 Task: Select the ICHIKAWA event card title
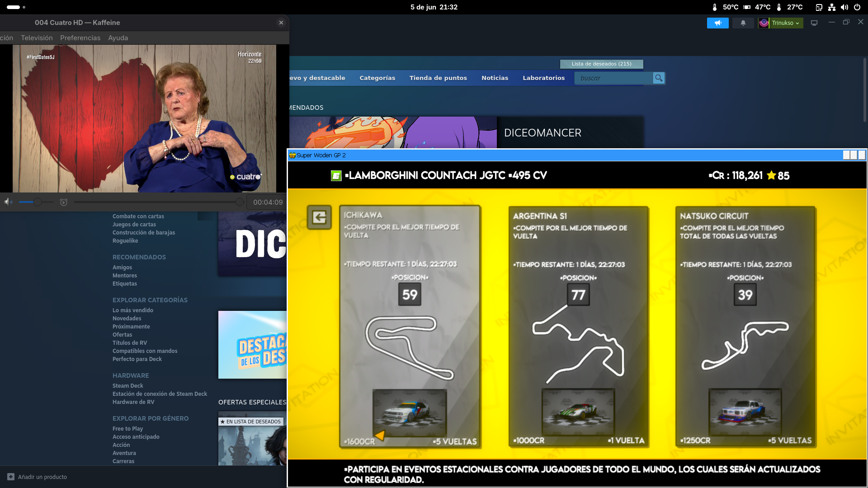(x=363, y=216)
